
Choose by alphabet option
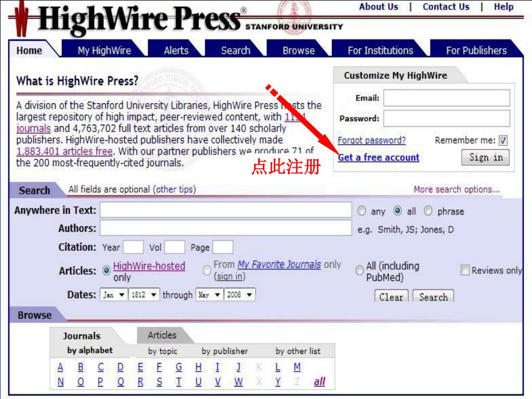(90, 351)
